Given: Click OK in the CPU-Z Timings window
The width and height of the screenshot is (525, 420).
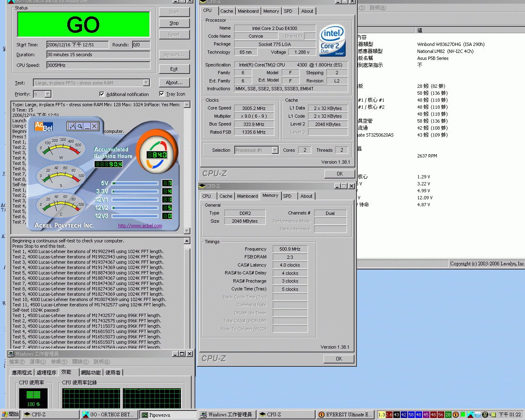Looking at the screenshot, I should pos(339,358).
